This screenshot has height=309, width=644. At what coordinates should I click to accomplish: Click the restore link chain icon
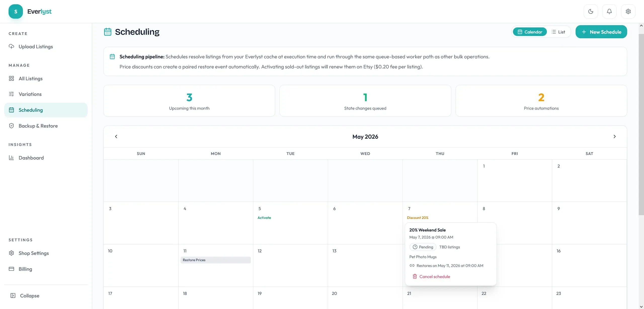coord(412,266)
